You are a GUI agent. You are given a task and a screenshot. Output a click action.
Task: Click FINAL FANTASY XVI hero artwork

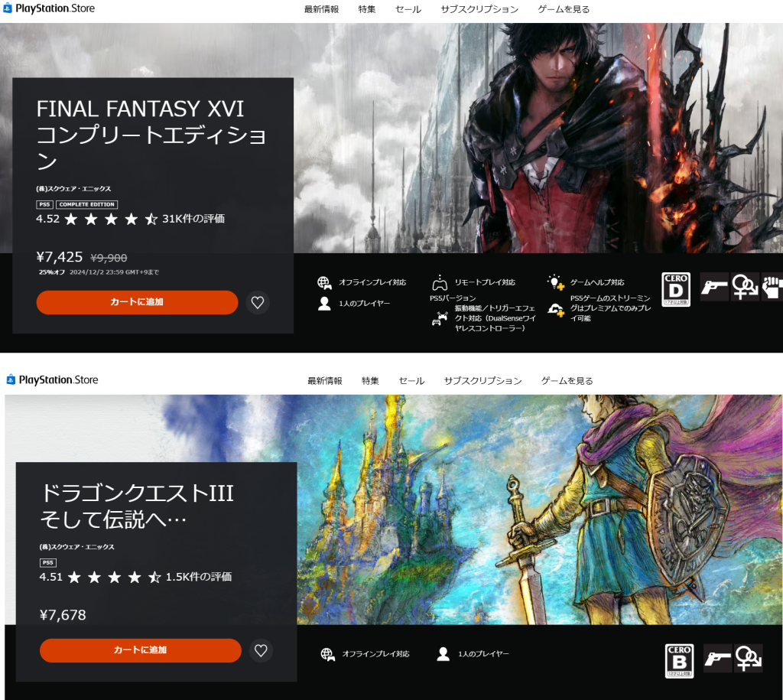click(538, 138)
